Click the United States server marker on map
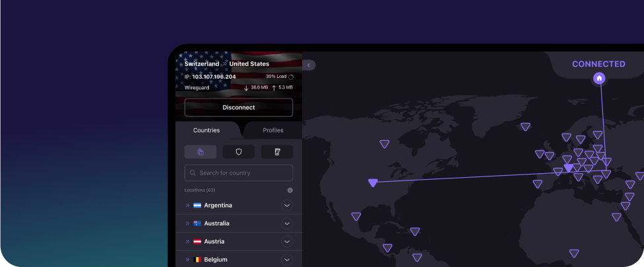 373,182
